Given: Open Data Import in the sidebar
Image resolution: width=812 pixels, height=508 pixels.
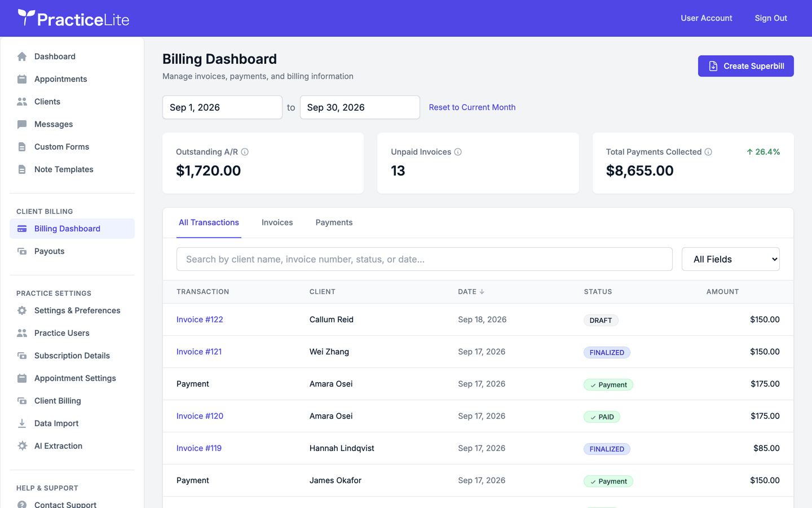Looking at the screenshot, I should tap(72, 423).
